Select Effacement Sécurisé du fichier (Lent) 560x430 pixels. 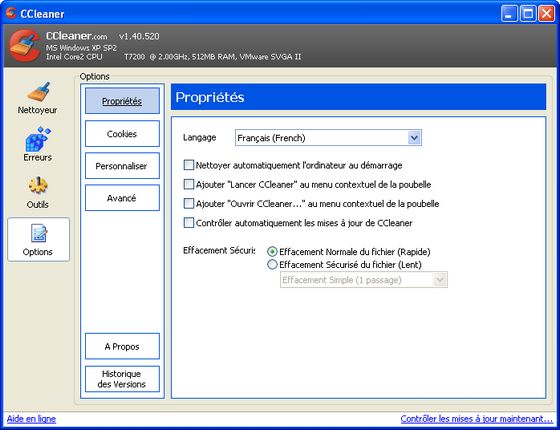coord(272,265)
